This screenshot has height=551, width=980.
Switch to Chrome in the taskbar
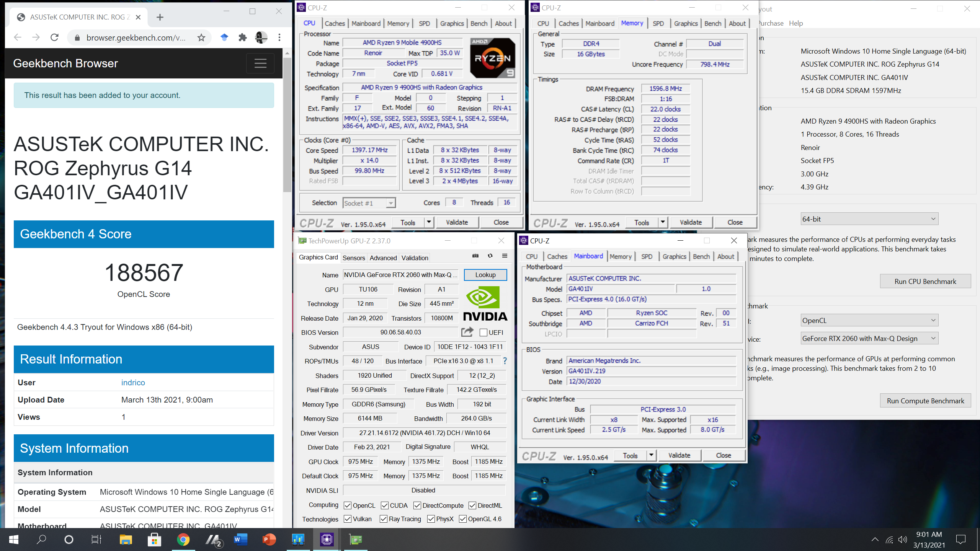(183, 540)
